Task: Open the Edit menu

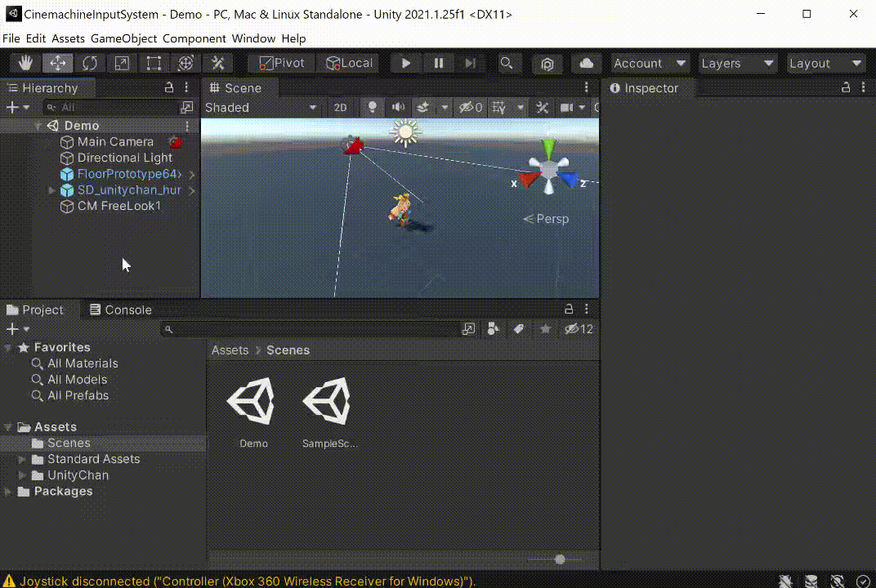Action: tap(36, 38)
